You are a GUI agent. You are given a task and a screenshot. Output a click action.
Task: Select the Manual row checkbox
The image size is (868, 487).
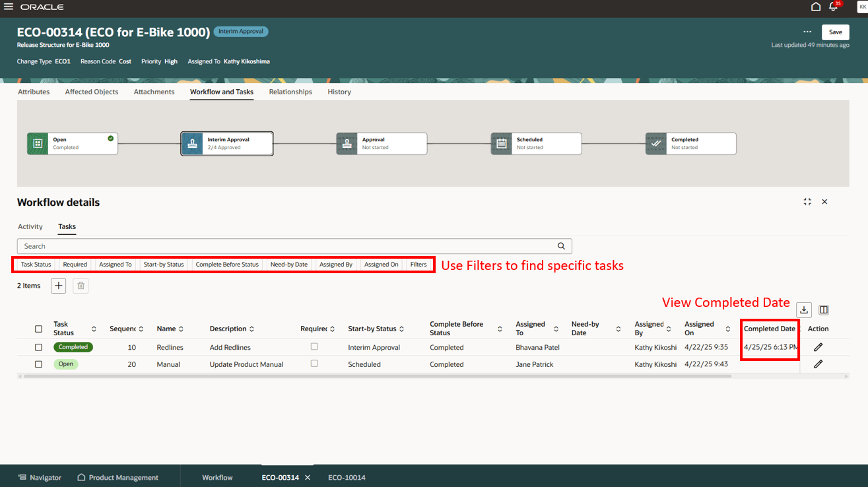coord(38,364)
